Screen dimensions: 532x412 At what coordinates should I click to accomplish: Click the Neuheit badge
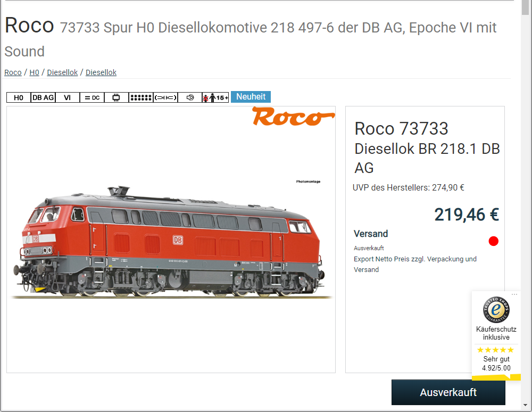251,97
